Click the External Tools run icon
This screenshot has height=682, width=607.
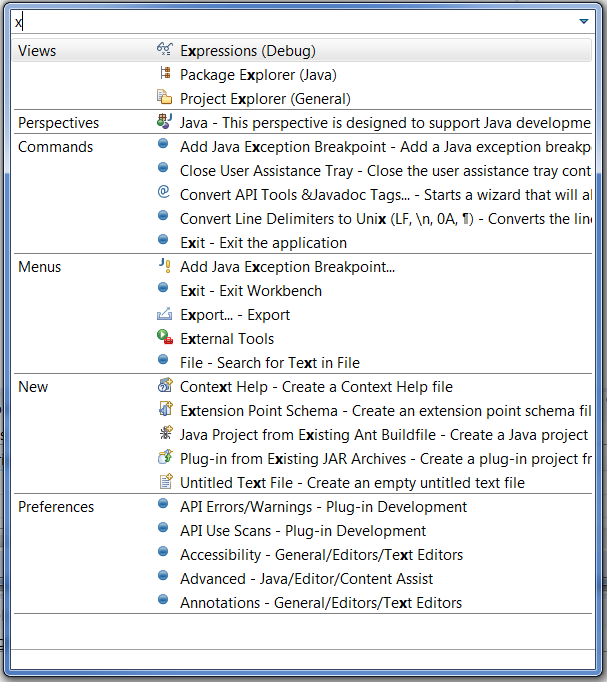[165, 338]
